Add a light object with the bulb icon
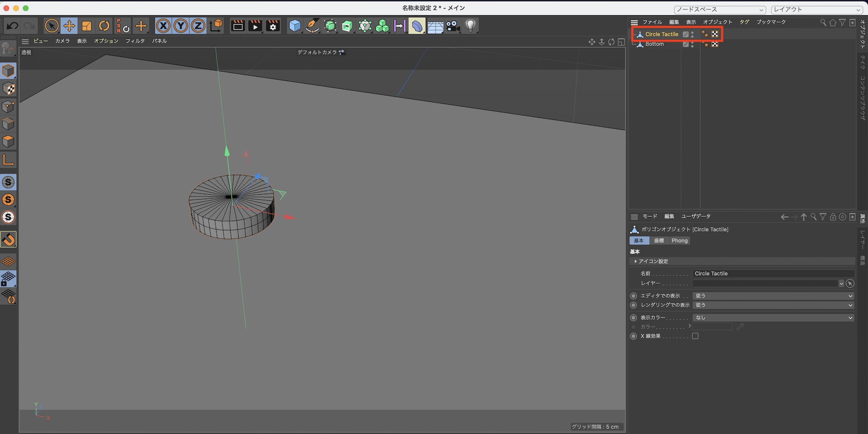 pos(470,26)
